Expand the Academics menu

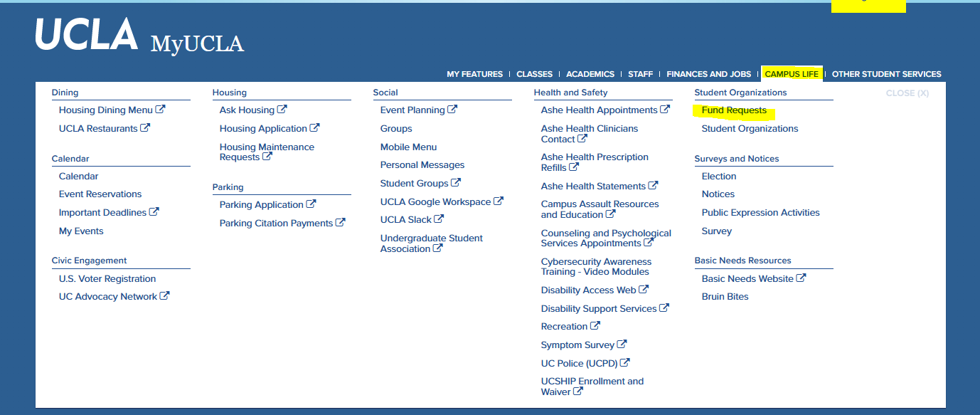pyautogui.click(x=590, y=74)
